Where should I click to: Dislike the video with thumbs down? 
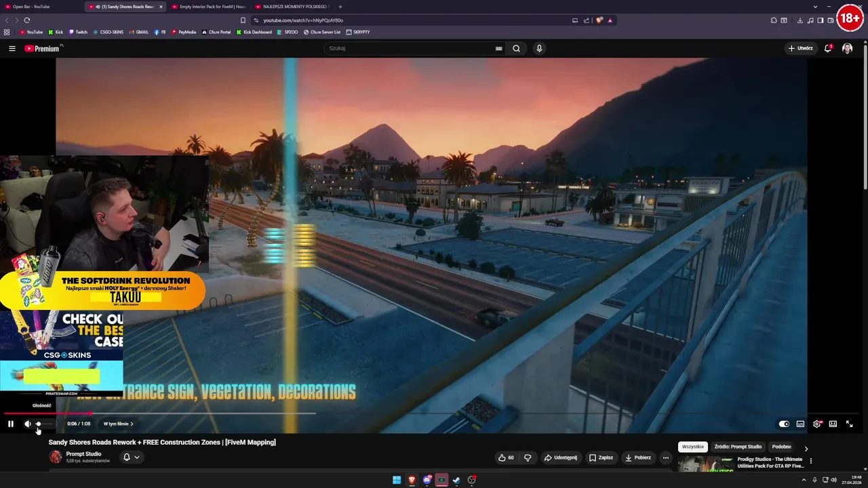528,457
